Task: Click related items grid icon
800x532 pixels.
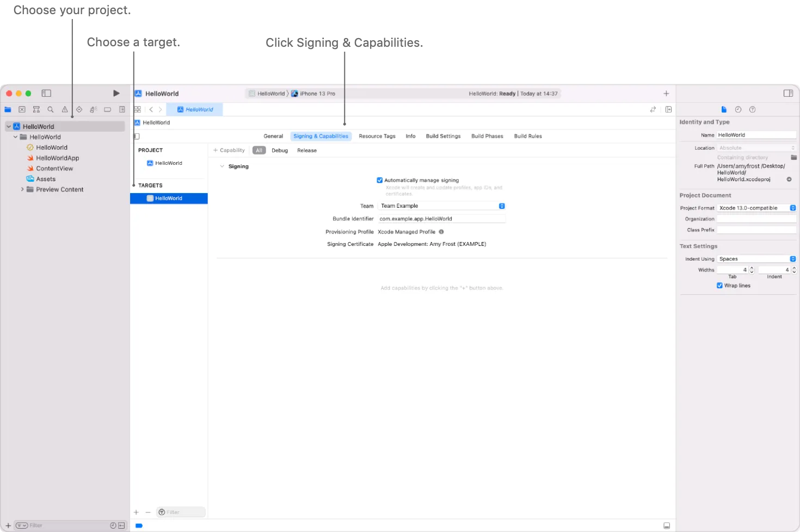Action: pos(138,109)
